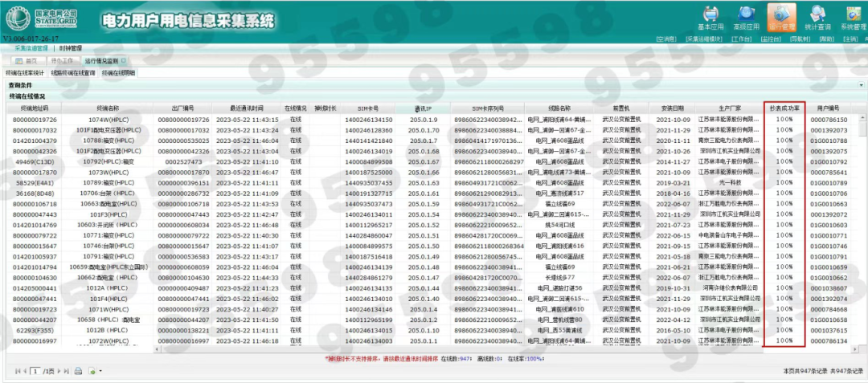Click SIM number 1400187525000
868x383 pixels.
[369, 173]
